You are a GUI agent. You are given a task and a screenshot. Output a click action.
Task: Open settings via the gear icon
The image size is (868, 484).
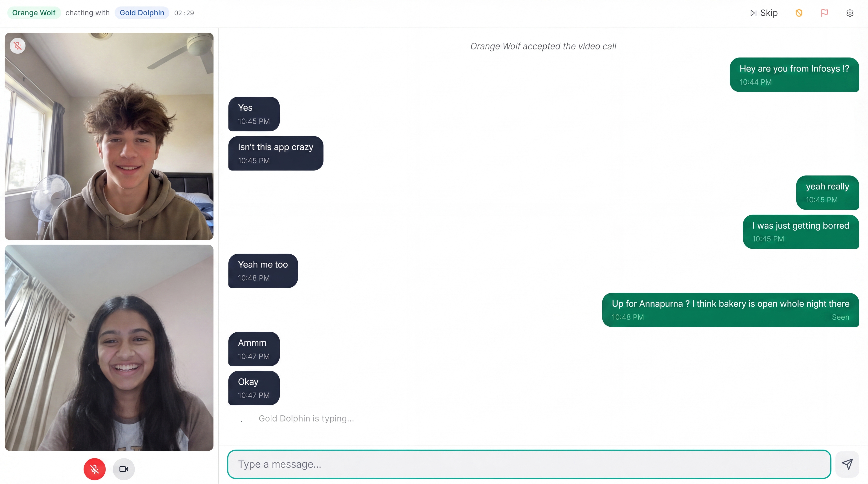850,13
